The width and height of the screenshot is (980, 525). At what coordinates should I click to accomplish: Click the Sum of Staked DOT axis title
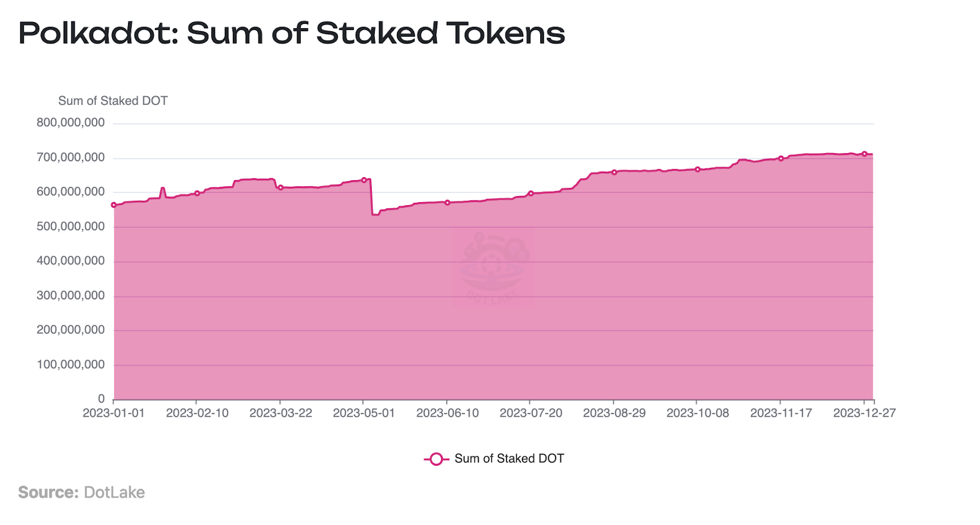pyautogui.click(x=113, y=101)
